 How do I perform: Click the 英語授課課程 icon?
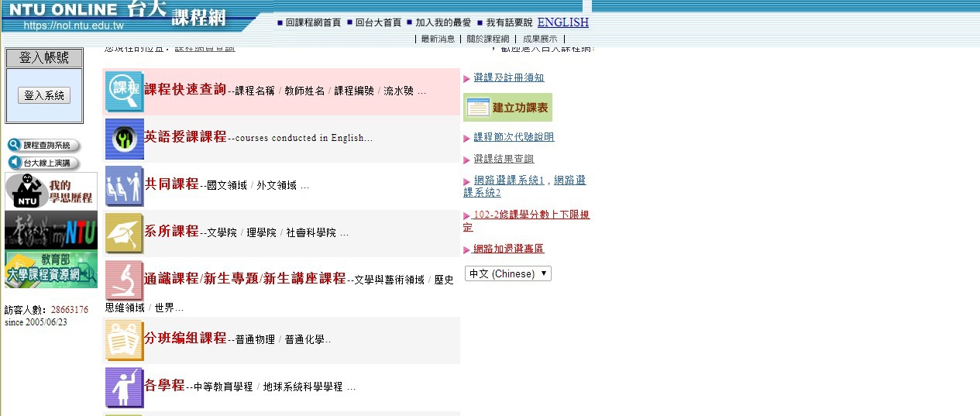(124, 139)
